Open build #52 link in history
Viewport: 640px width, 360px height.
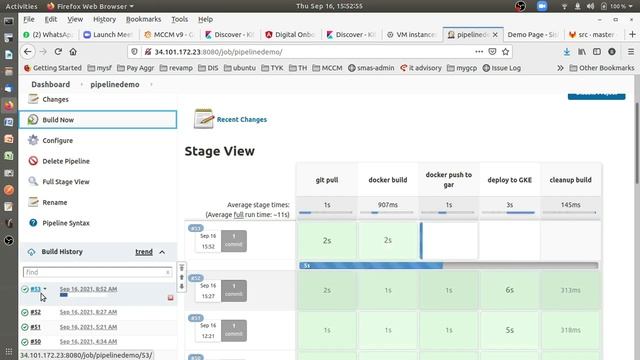coord(36,312)
